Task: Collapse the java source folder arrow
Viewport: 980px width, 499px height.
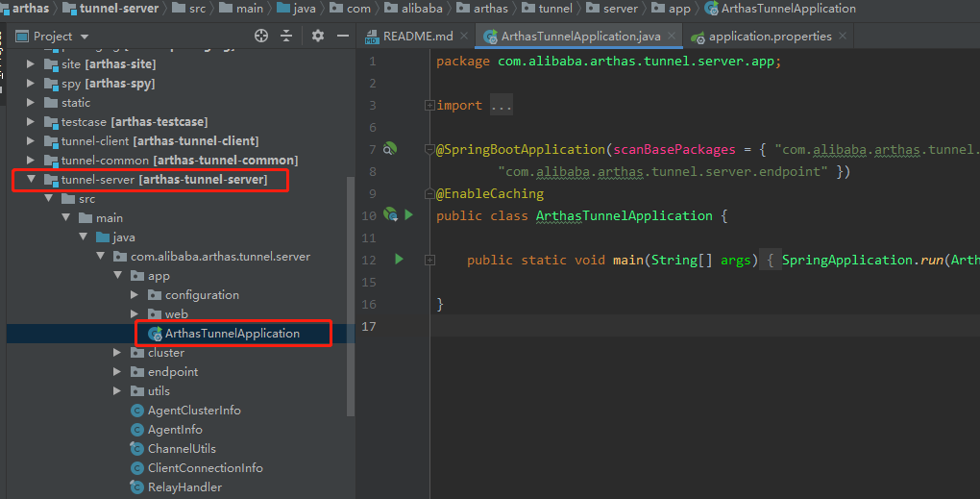Action: (x=84, y=237)
